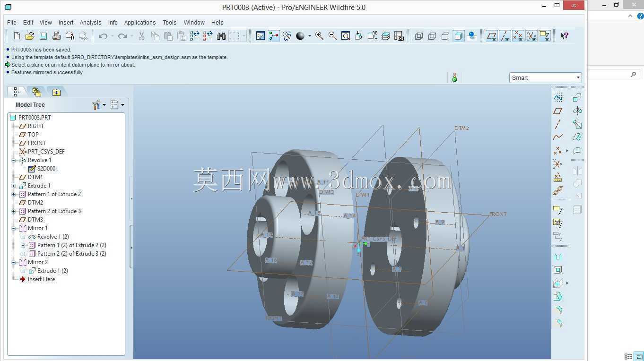The height and width of the screenshot is (361, 644).
Task: Toggle the spin center display
Action: (x=274, y=36)
